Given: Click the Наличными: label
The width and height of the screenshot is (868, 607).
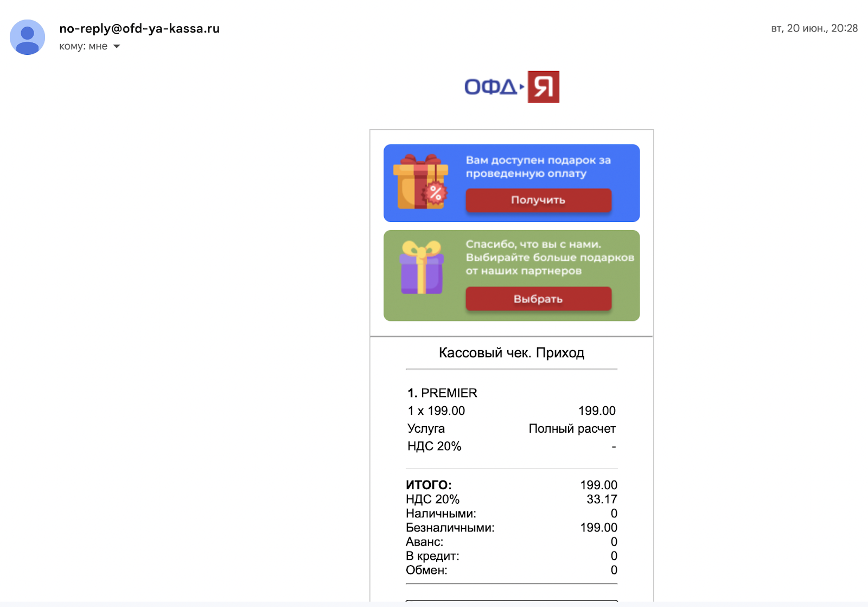Looking at the screenshot, I should pyautogui.click(x=441, y=513).
